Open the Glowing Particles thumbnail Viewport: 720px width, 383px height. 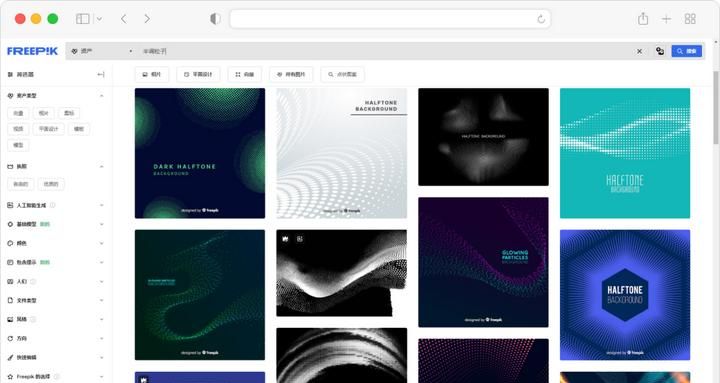click(x=483, y=262)
